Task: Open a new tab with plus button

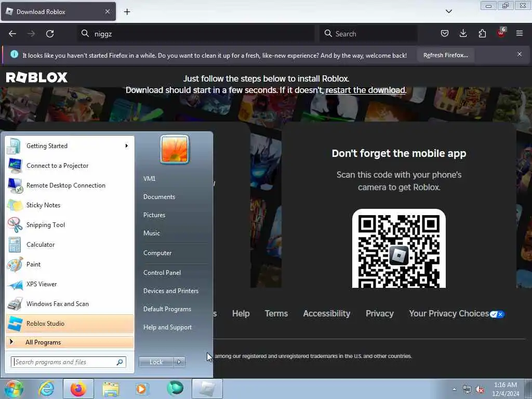Action: tap(127, 12)
